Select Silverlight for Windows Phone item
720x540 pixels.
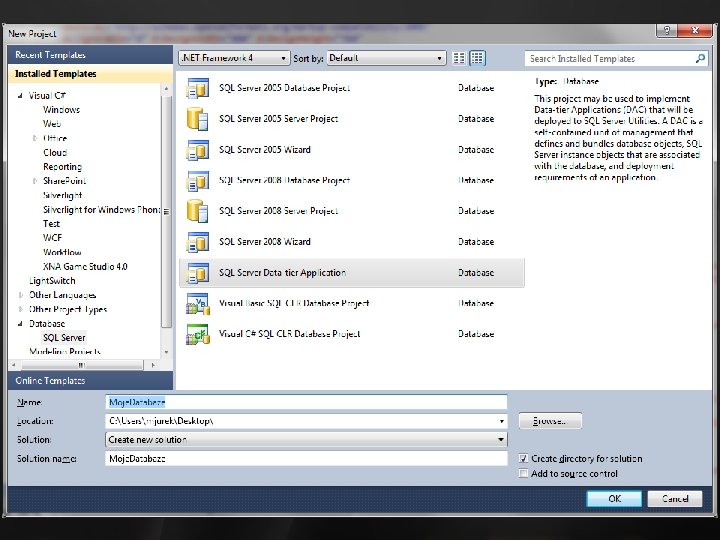pyautogui.click(x=101, y=209)
